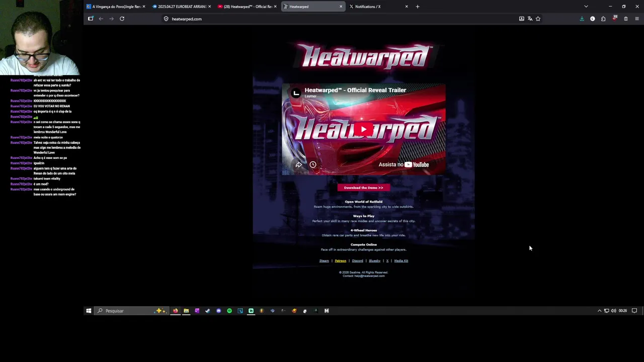Open the browser downloads panel
The image size is (644, 362).
click(582, 19)
